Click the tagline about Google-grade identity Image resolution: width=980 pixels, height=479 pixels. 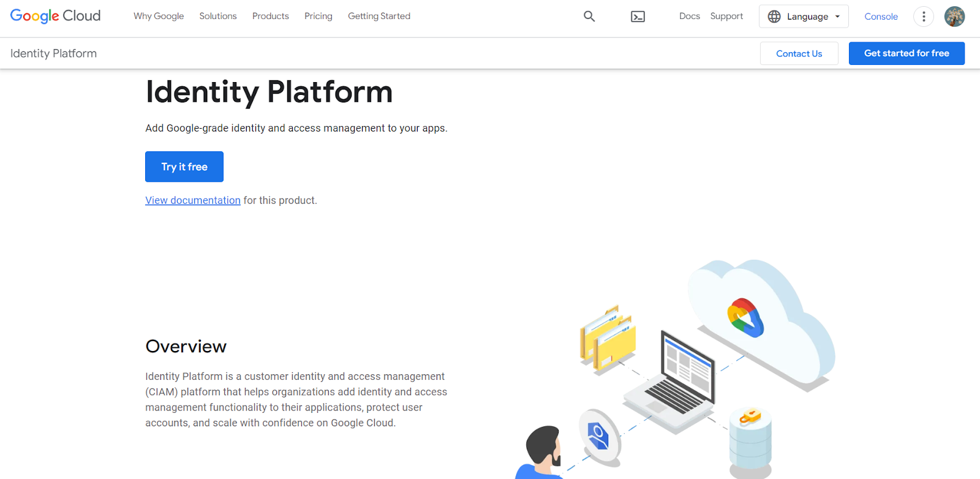(296, 128)
